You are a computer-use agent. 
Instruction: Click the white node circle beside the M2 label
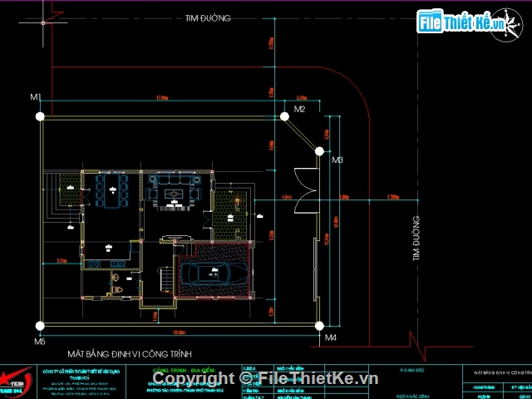click(x=284, y=116)
